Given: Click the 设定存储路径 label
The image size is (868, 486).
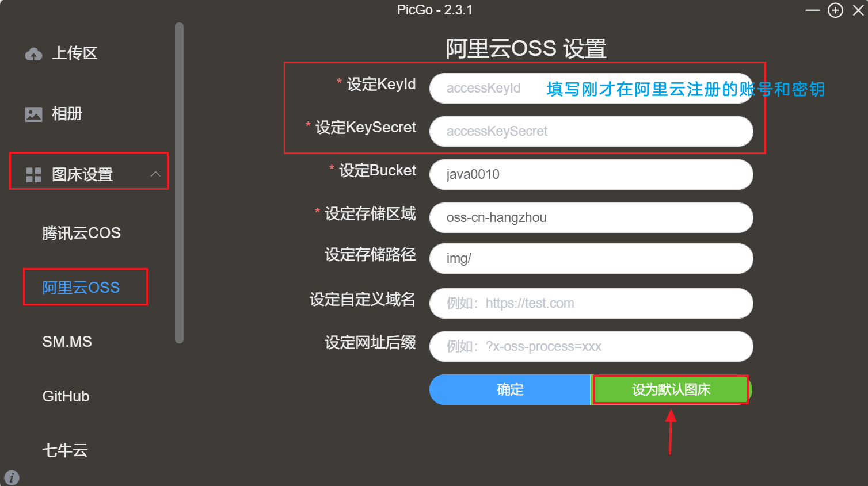Looking at the screenshot, I should coord(370,255).
